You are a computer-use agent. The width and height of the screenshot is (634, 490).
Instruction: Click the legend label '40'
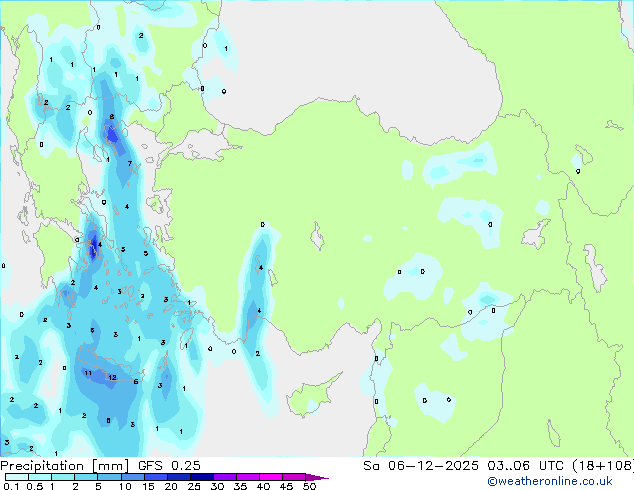pyautogui.click(x=263, y=486)
